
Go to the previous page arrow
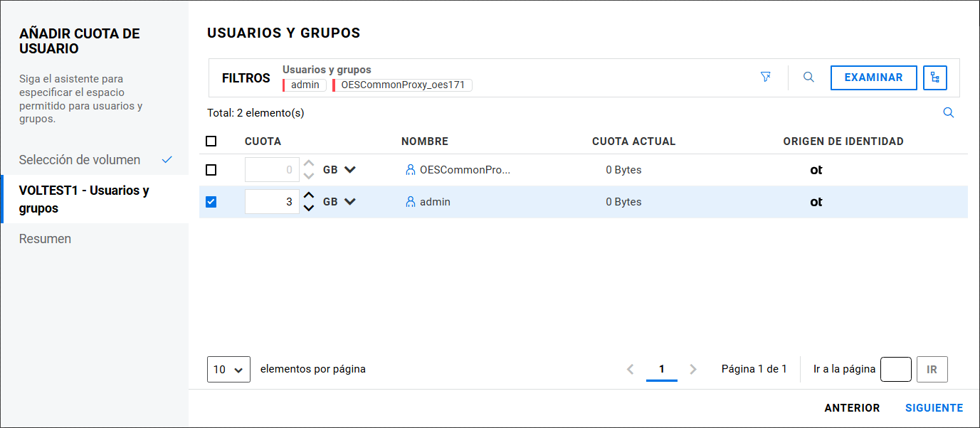pyautogui.click(x=630, y=369)
